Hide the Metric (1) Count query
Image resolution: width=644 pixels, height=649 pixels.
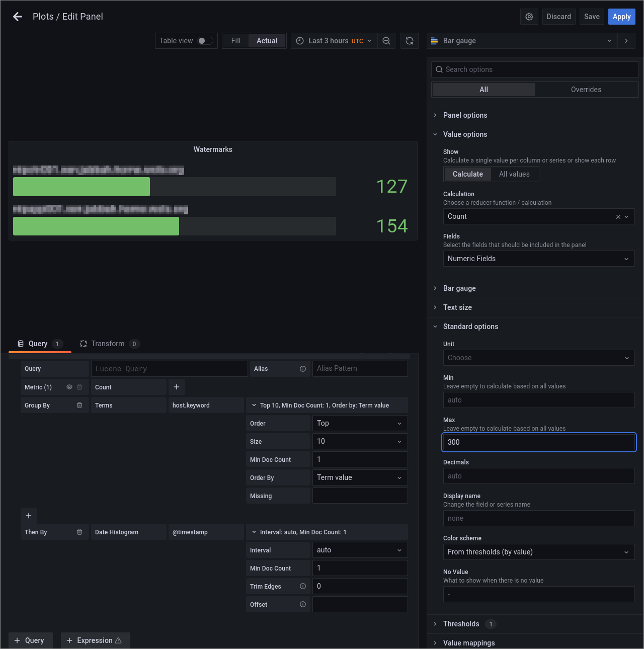coord(69,387)
